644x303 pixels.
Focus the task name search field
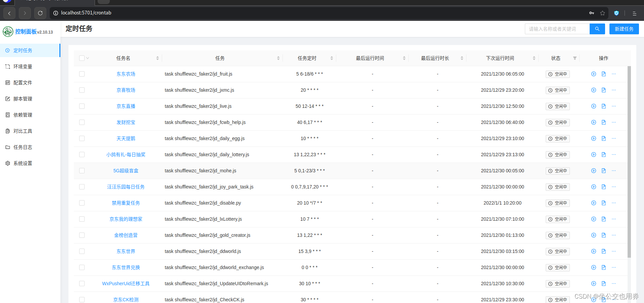click(x=557, y=29)
